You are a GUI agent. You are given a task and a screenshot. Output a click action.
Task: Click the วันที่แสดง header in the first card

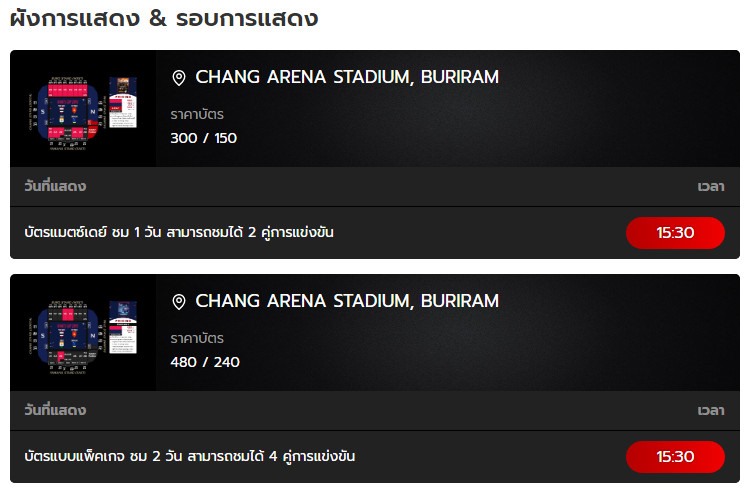[55, 186]
